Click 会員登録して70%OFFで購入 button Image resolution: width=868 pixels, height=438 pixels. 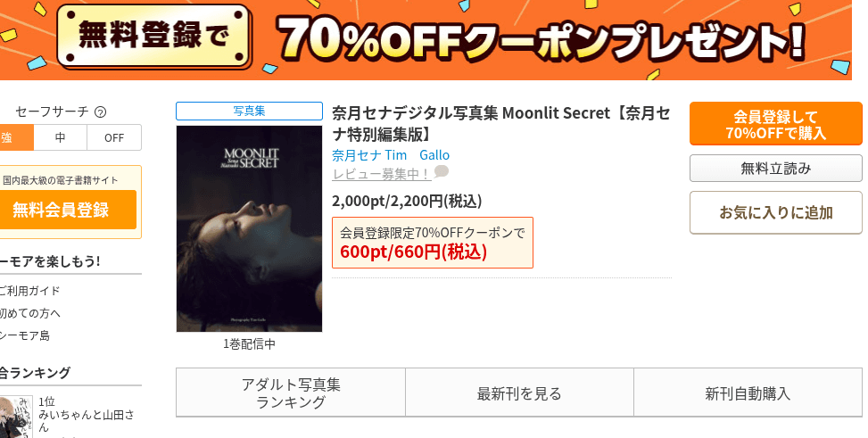coord(775,123)
